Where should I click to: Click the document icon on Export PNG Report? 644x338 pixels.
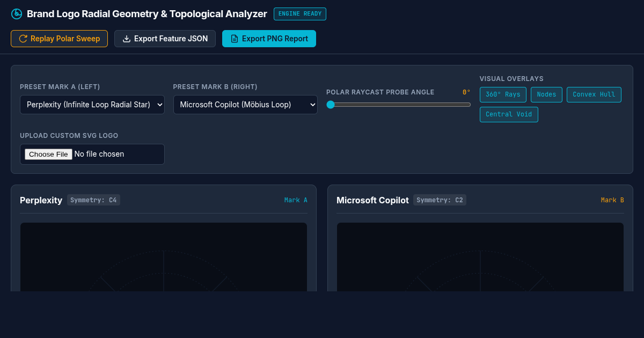[x=235, y=39]
